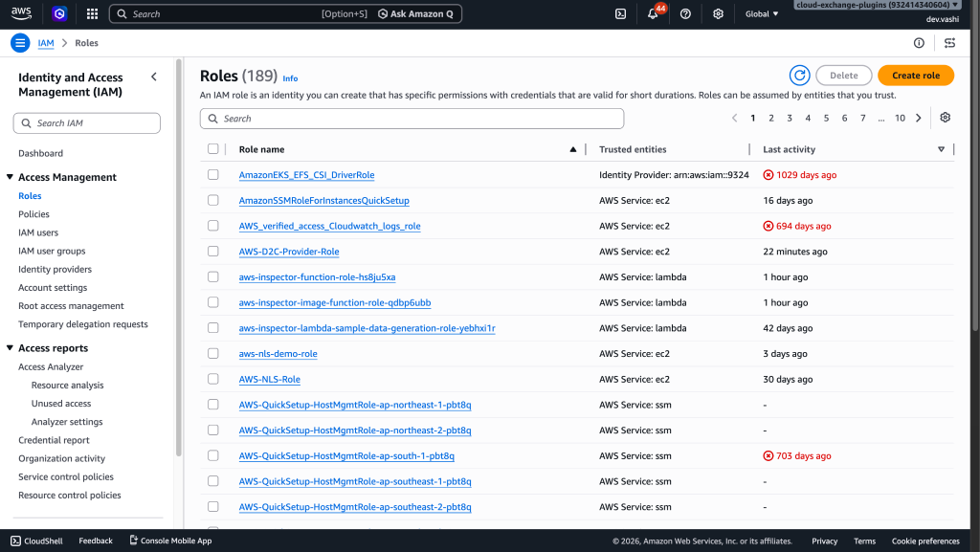The image size is (980, 552).
Task: Click Ask Amazon Q in the search bar
Action: click(415, 13)
